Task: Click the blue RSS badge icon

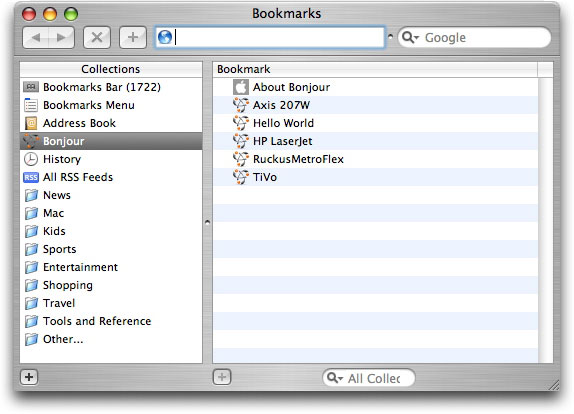Action: point(31,178)
